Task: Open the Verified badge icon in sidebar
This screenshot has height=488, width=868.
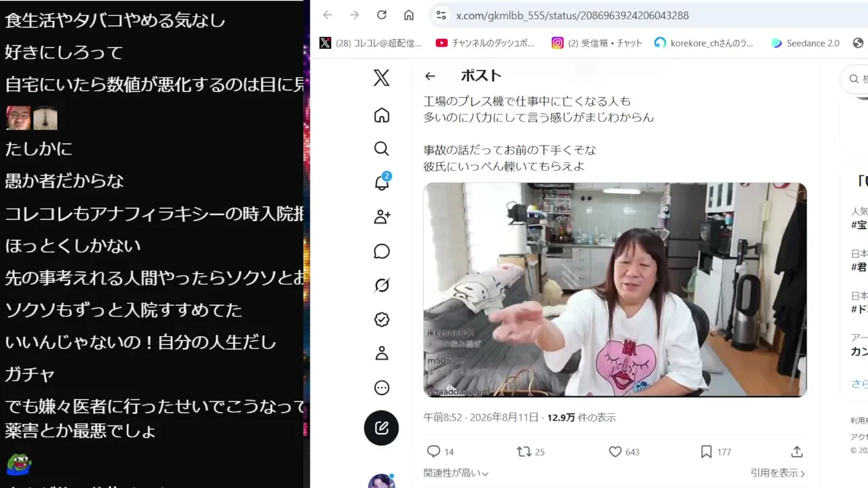Action: 382,319
